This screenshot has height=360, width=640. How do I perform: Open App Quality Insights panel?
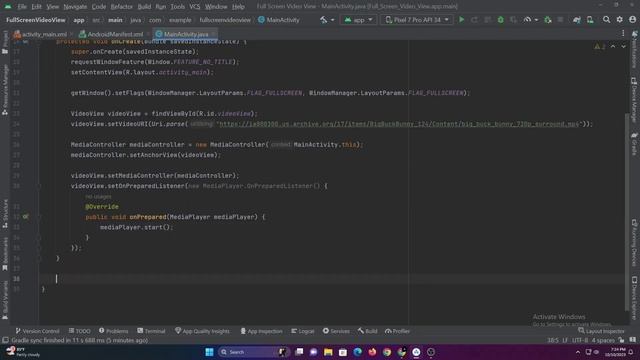(202, 331)
